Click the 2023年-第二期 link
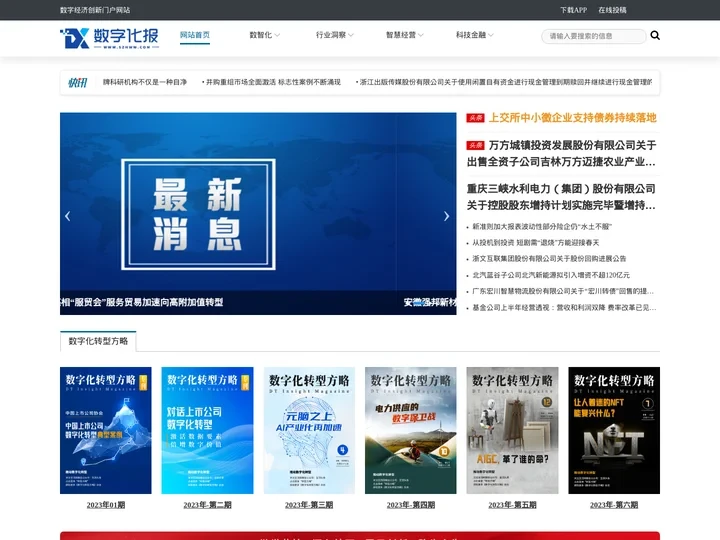This screenshot has width=720, height=540. (207, 505)
